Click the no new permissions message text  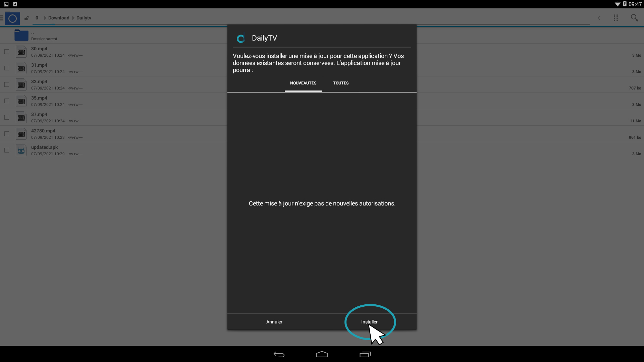pyautogui.click(x=322, y=203)
